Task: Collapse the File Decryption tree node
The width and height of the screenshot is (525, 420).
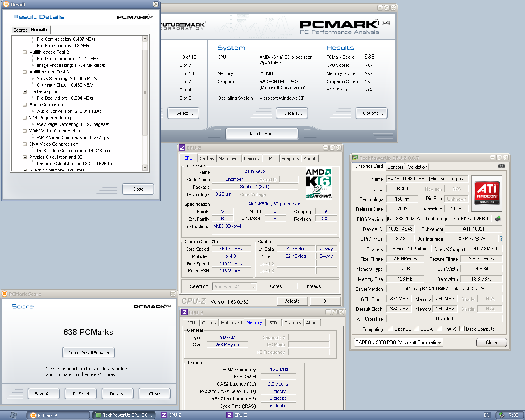Action: click(25, 91)
